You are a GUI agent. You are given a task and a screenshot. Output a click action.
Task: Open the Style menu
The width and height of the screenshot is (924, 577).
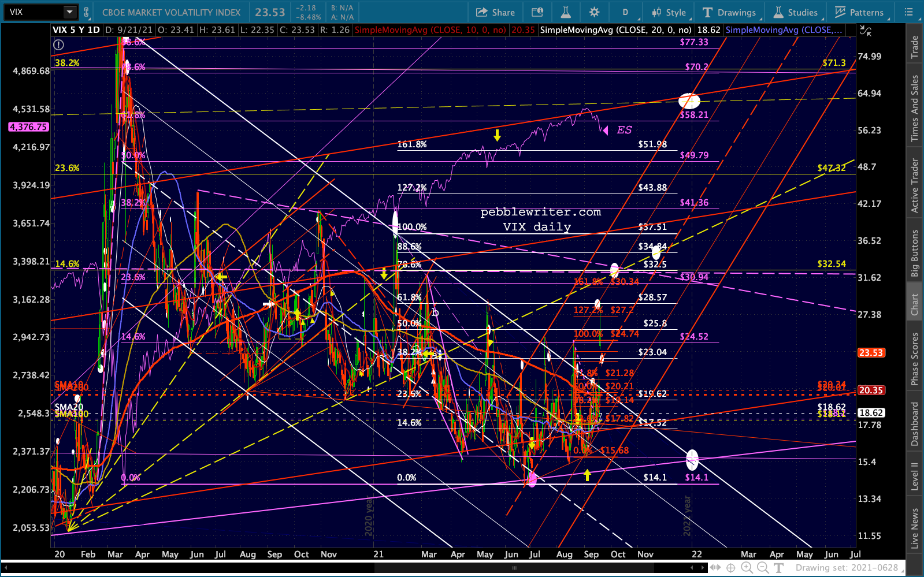click(x=669, y=12)
